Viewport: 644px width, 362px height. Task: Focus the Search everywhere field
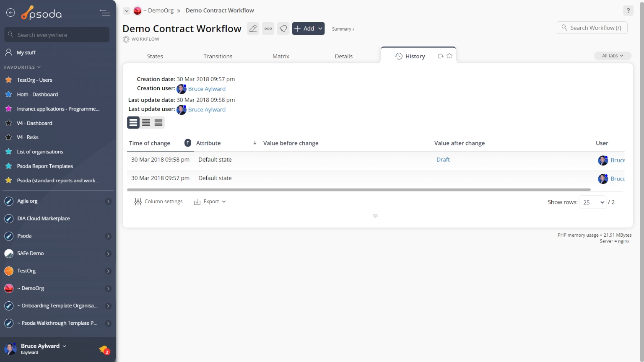[x=57, y=35]
